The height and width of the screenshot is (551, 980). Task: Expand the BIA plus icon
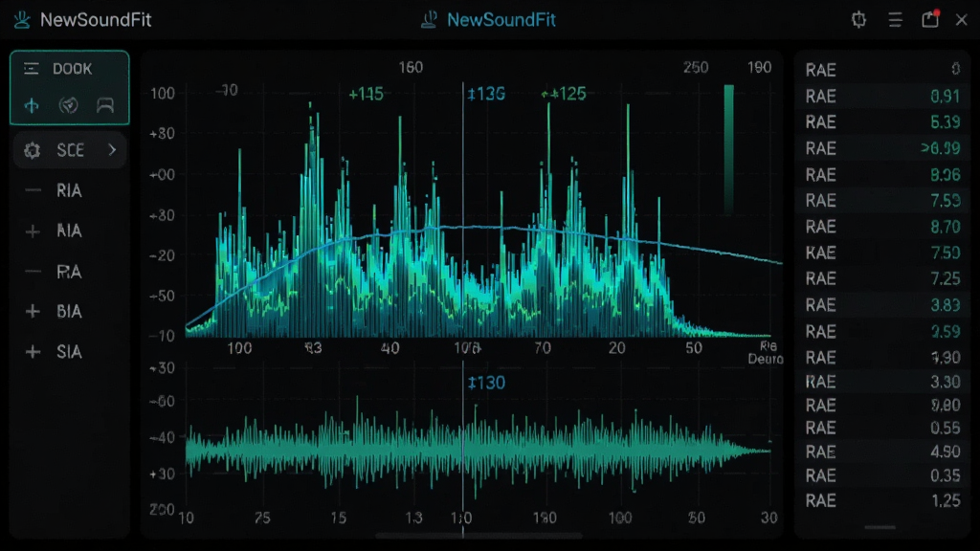pos(33,311)
